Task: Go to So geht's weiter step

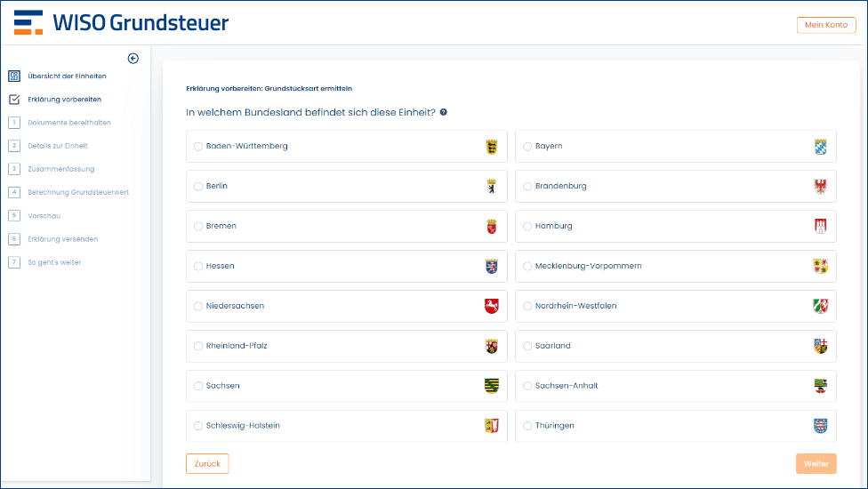Action: pos(54,262)
